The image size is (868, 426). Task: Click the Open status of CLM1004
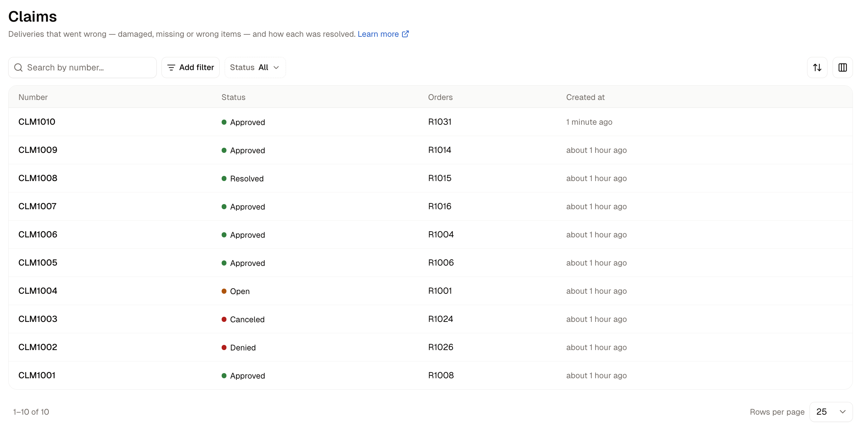(236, 291)
